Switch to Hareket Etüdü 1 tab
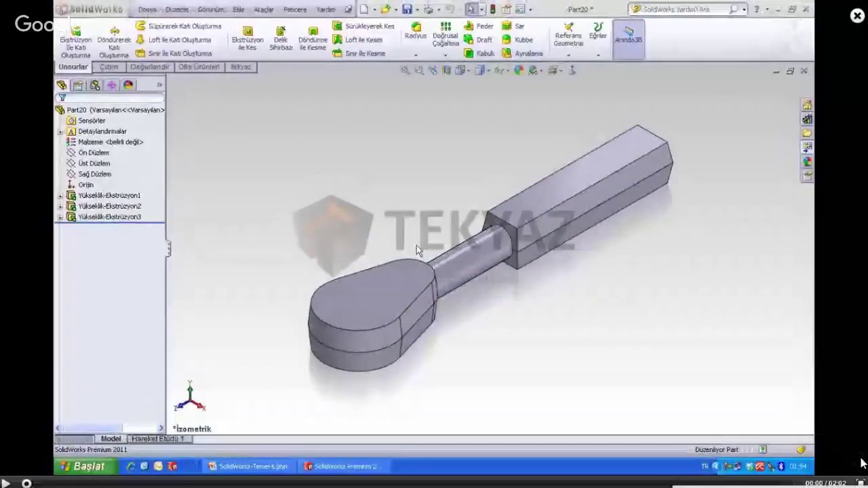The width and height of the screenshot is (868, 488). [x=158, y=439]
